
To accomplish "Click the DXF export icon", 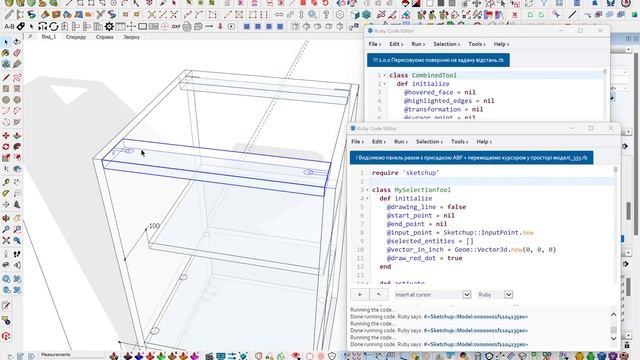I will 176,27.
